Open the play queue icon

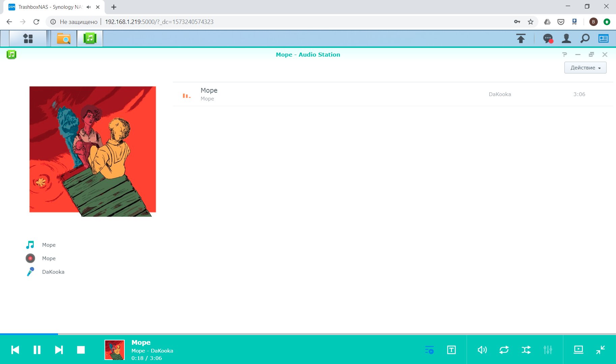[430, 350]
